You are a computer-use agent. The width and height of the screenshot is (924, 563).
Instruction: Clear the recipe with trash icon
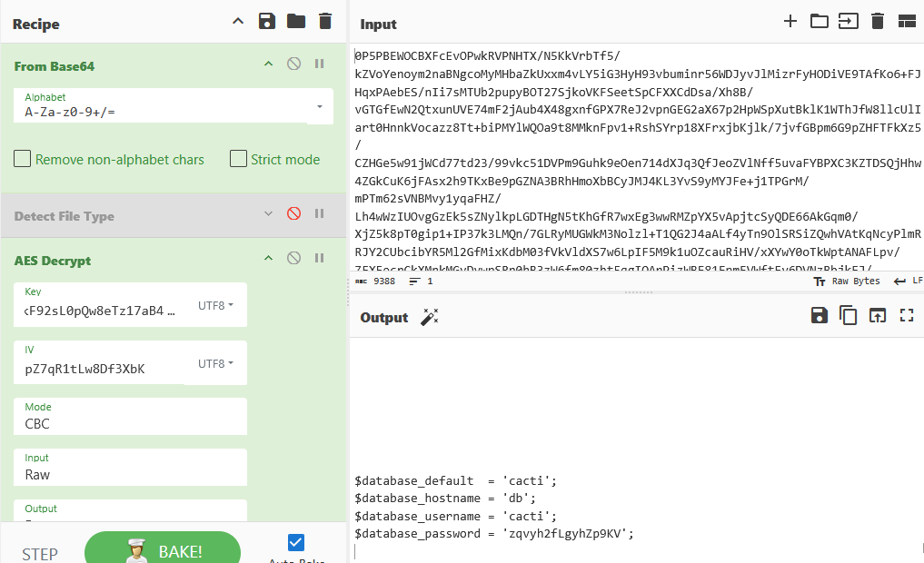tap(325, 22)
